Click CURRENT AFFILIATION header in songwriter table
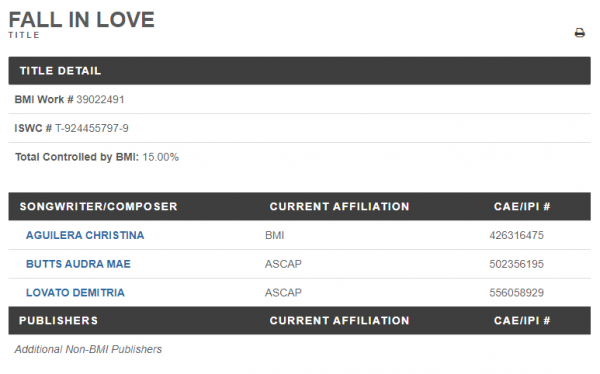Image resolution: width=600 pixels, height=374 pixels. (339, 206)
